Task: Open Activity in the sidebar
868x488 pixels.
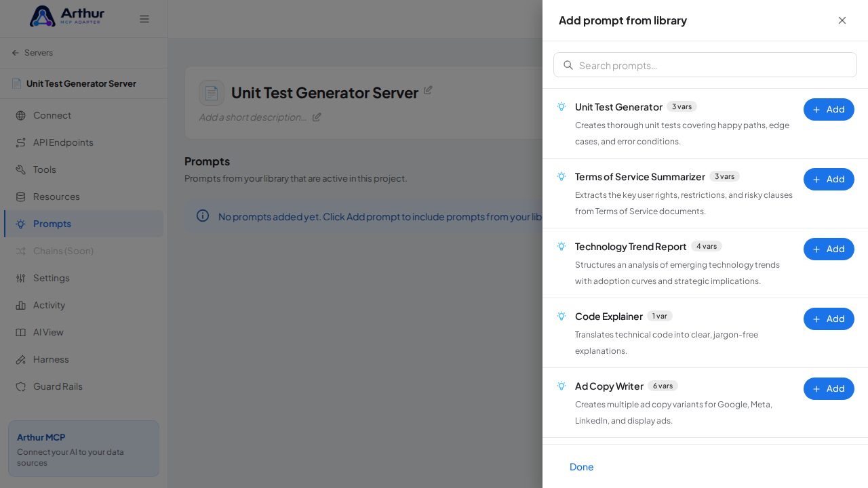Action: click(83, 305)
